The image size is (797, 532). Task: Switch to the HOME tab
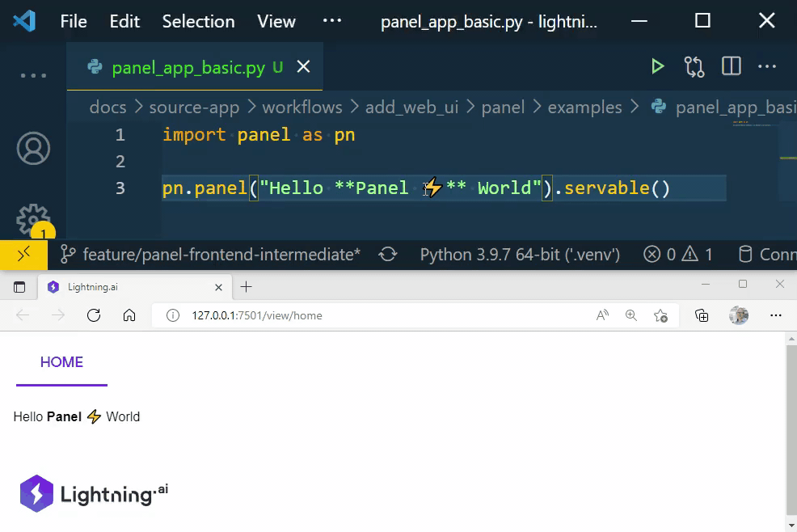point(61,362)
